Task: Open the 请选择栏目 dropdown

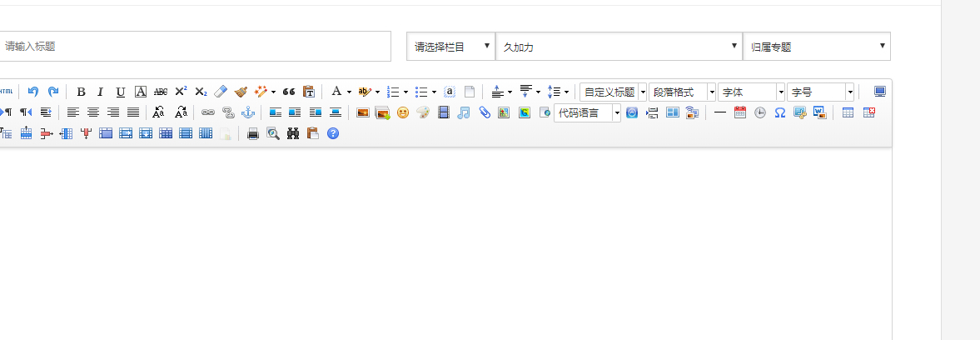Action: 450,47
